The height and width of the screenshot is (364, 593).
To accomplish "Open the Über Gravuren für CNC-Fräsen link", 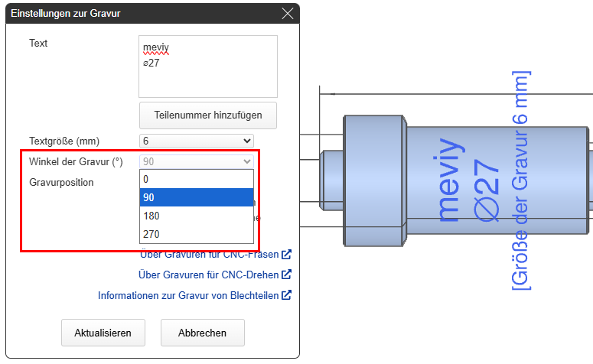I will pyautogui.click(x=210, y=255).
